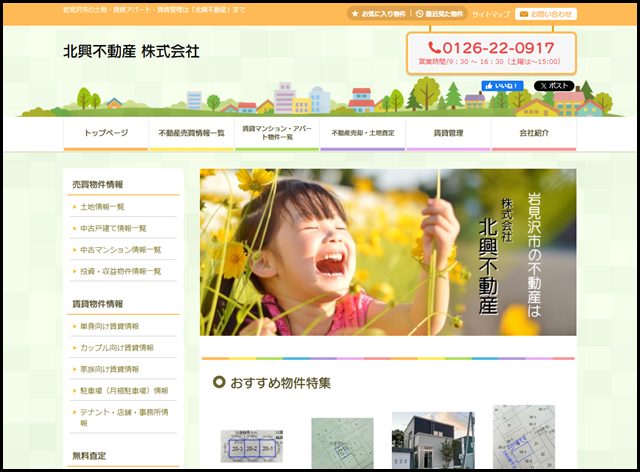Click the Facebook いいね! button
Screen dimensions: 640x472
tap(502, 86)
